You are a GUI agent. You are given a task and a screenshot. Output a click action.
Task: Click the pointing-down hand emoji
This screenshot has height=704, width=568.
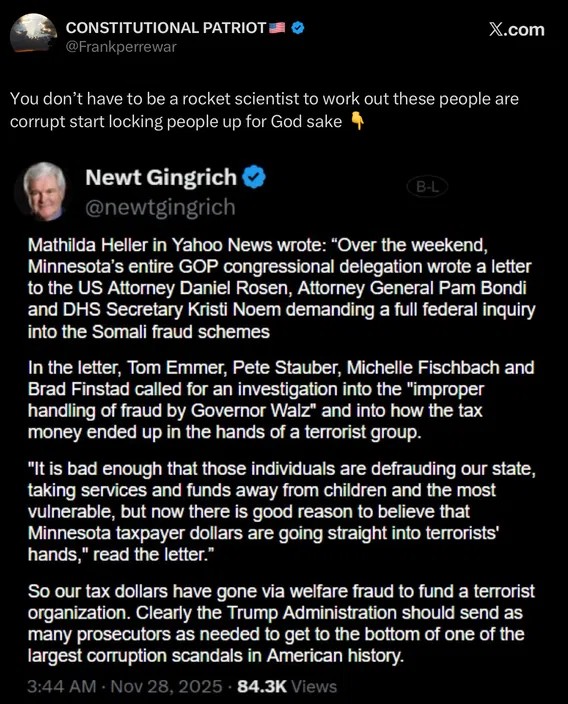click(x=357, y=121)
